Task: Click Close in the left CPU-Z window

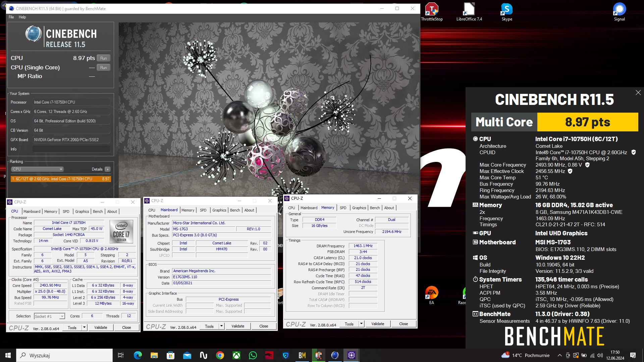Action: tap(126, 327)
